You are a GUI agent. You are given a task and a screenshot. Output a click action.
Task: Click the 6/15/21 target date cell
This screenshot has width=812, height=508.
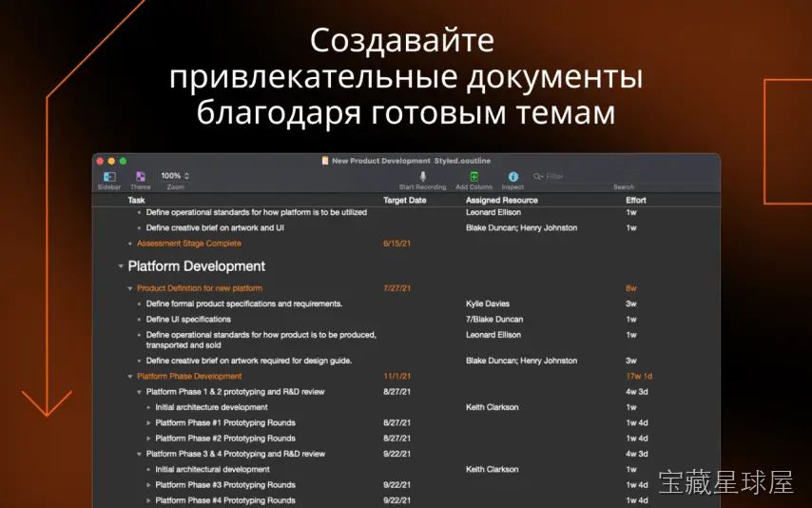pyautogui.click(x=396, y=244)
